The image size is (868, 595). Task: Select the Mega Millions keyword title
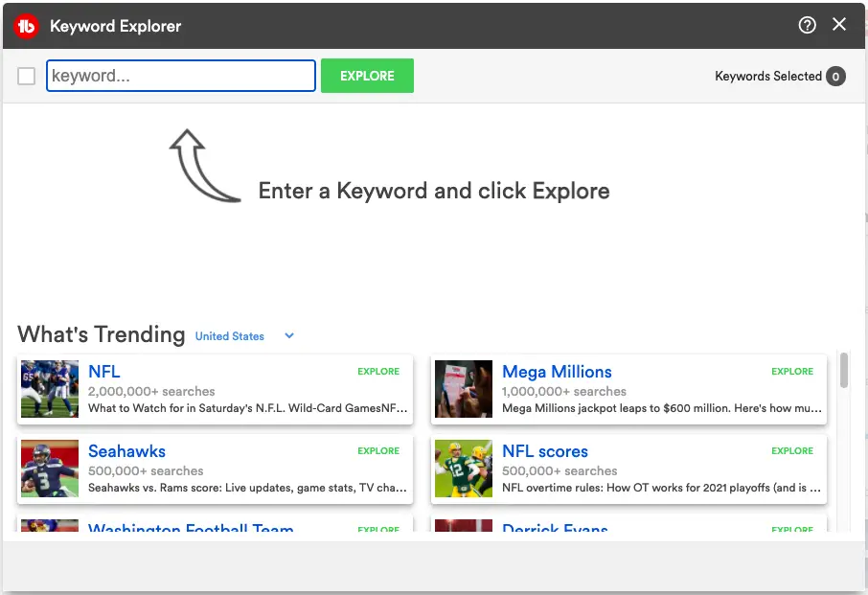[557, 372]
